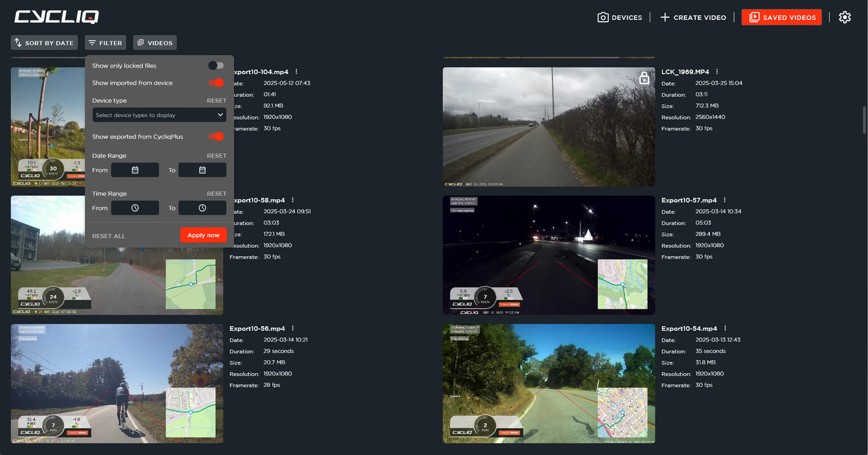Click the Apply now button
This screenshot has width=868, height=455.
203,235
